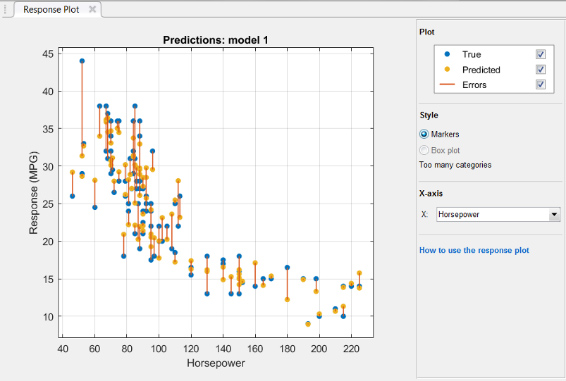The width and height of the screenshot is (566, 381).
Task: Click the True legend label
Action: click(x=471, y=55)
